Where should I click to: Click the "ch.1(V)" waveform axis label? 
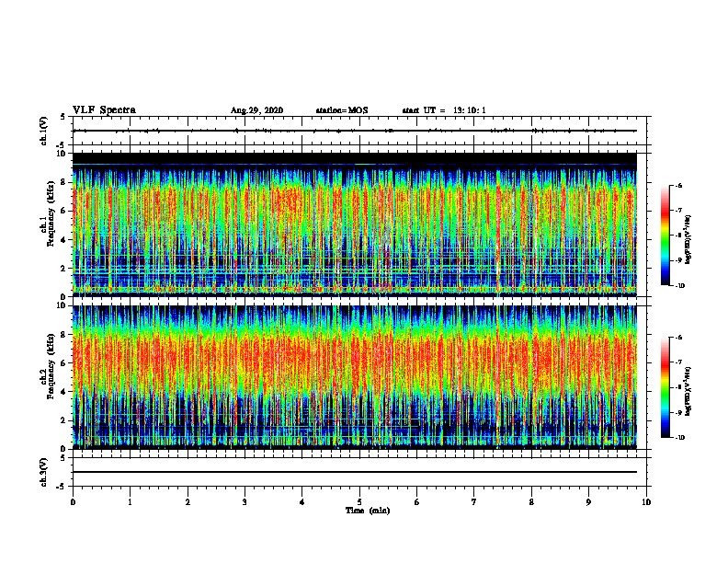pos(44,131)
